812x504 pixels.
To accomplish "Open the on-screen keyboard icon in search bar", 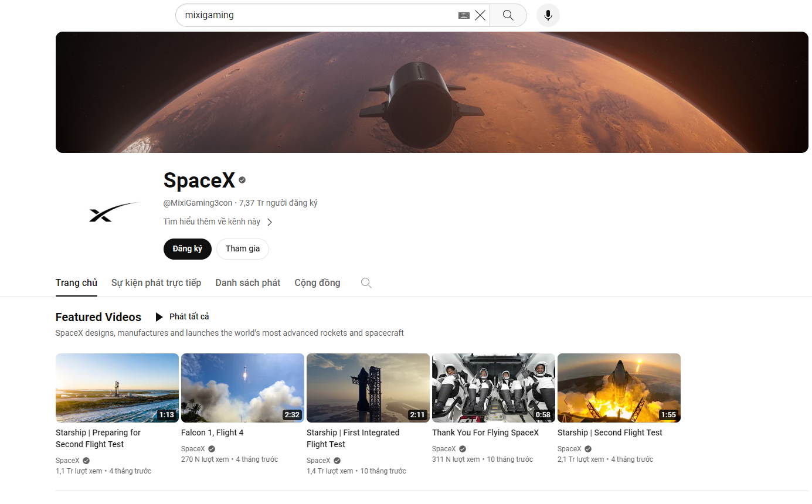I will [x=463, y=15].
